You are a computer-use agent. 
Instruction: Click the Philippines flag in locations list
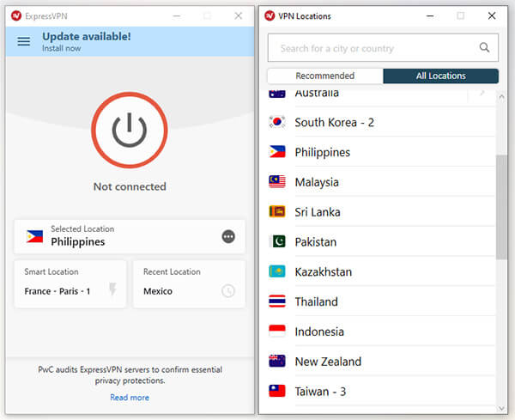(x=277, y=152)
